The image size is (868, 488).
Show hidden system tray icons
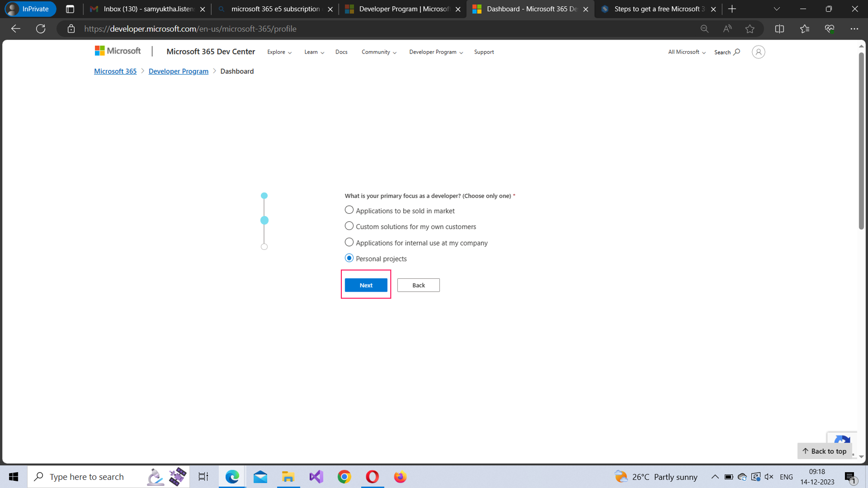(x=715, y=477)
